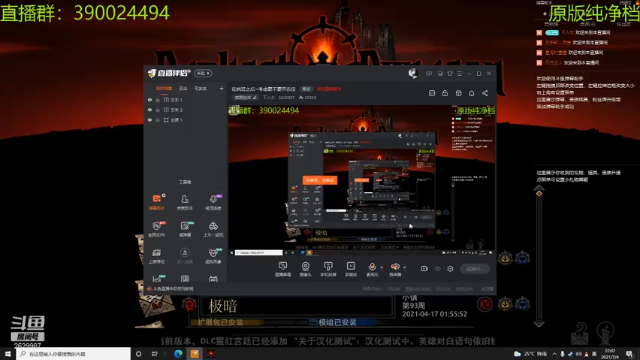
Task: Open the hamburger menu in title bar
Action: pos(460,73)
